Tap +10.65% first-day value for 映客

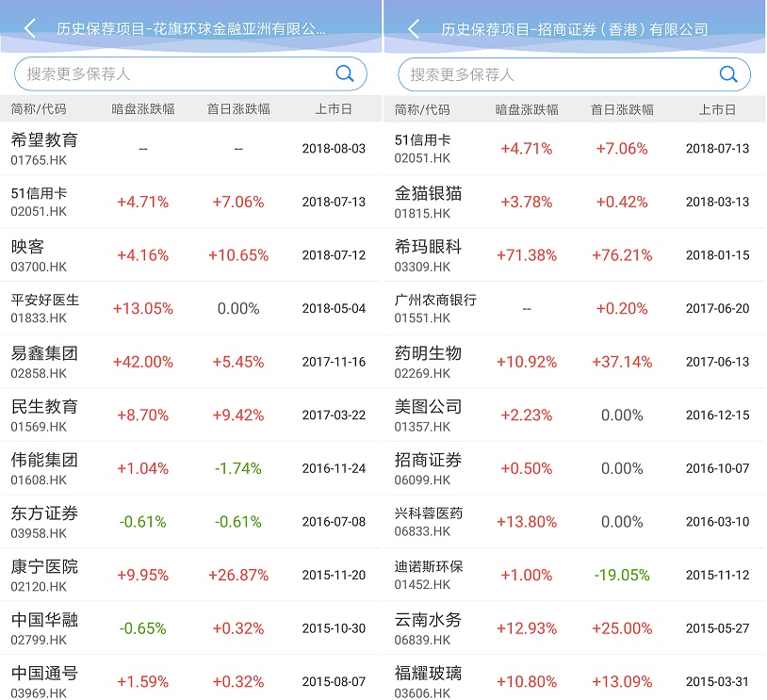pyautogui.click(x=238, y=255)
